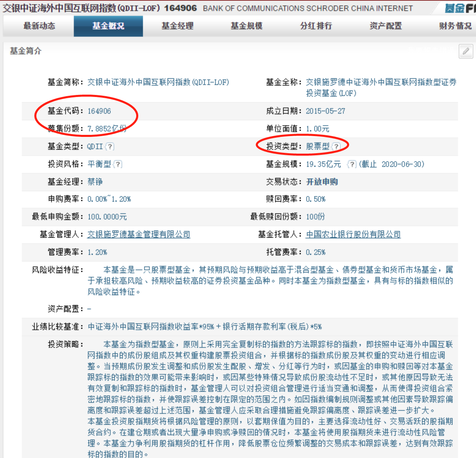The height and width of the screenshot is (458, 476).
Task: Go to the 基金规模 tab
Action: click(x=247, y=26)
